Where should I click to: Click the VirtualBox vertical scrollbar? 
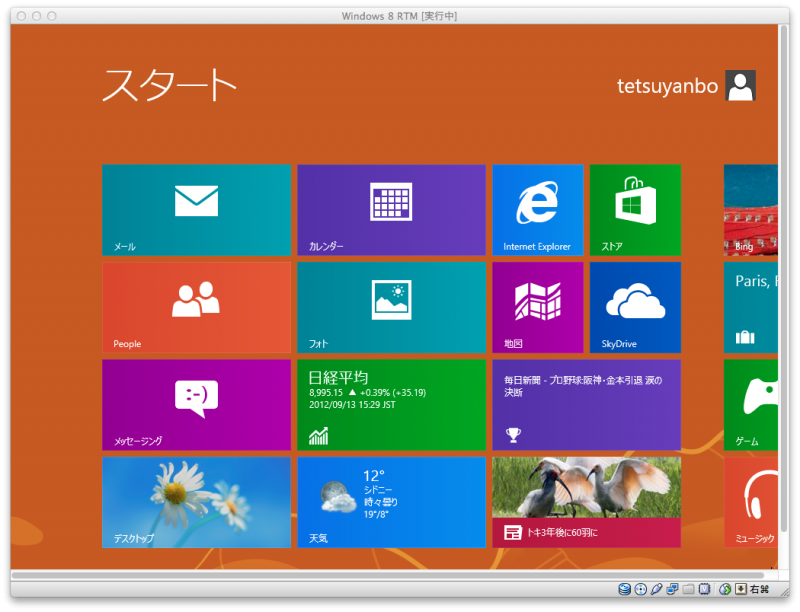click(784, 278)
